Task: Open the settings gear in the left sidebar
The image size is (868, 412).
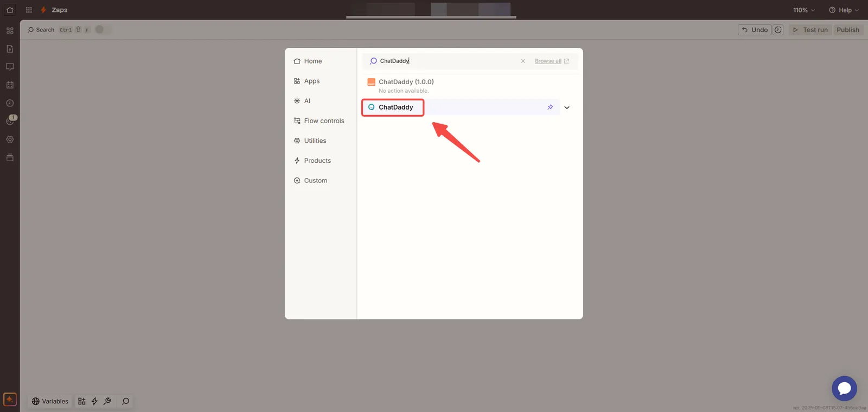Action: pos(10,140)
